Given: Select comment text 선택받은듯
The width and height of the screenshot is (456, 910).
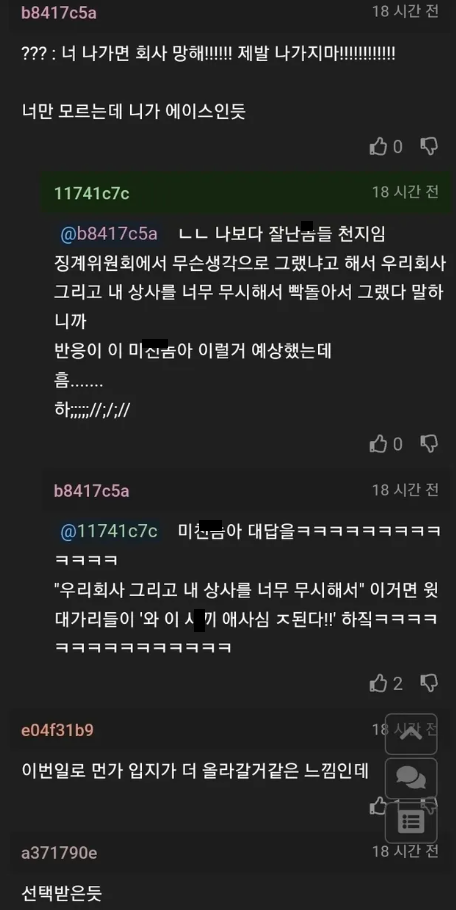Looking at the screenshot, I should tap(61, 892).
